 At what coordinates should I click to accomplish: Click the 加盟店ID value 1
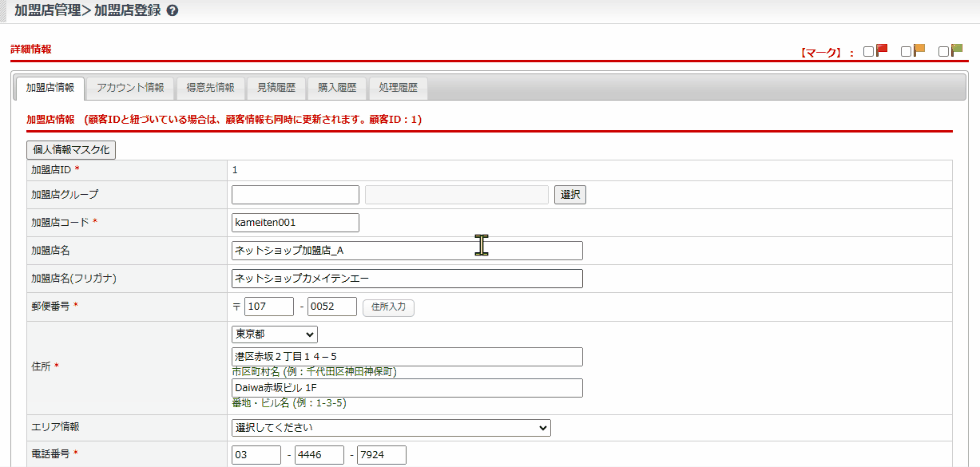click(234, 169)
